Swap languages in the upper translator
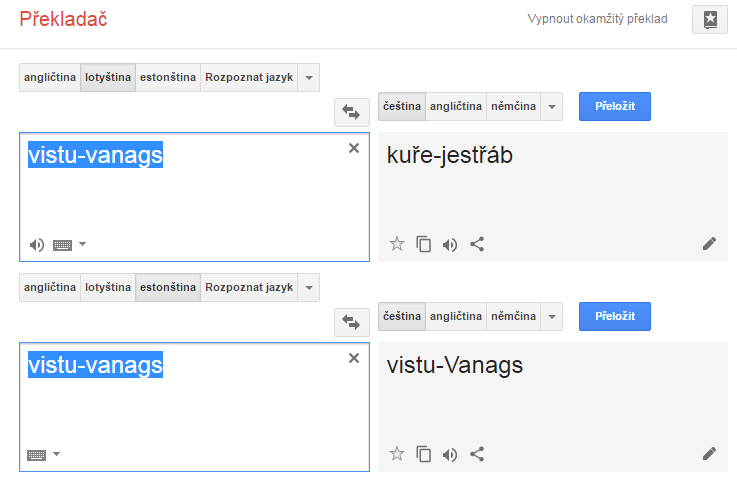Image resolution: width=737 pixels, height=488 pixels. pyautogui.click(x=351, y=112)
